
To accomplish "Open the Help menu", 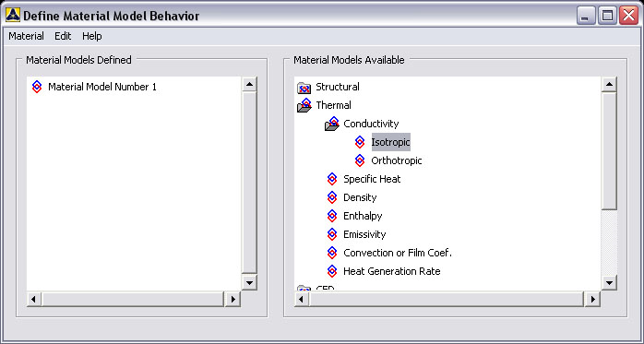I will click(x=92, y=36).
